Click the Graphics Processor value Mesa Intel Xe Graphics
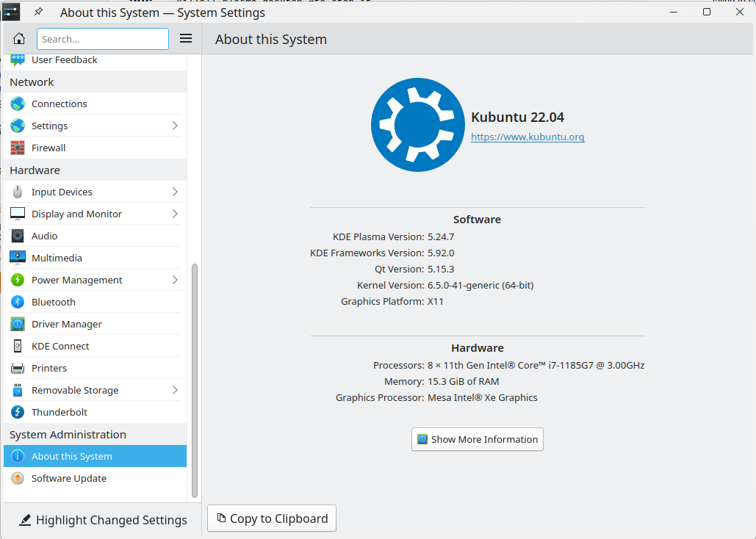Image resolution: width=756 pixels, height=539 pixels. (x=483, y=398)
